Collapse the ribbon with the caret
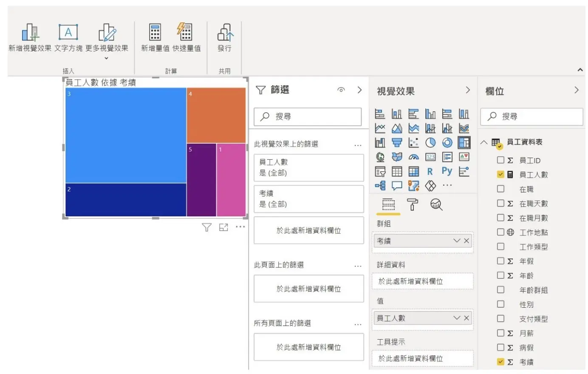 (x=580, y=70)
